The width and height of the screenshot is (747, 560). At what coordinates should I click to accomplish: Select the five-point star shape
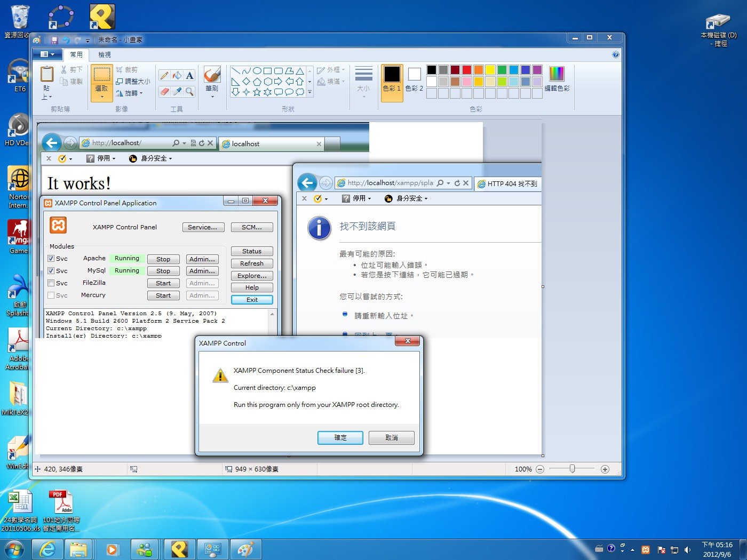257,92
